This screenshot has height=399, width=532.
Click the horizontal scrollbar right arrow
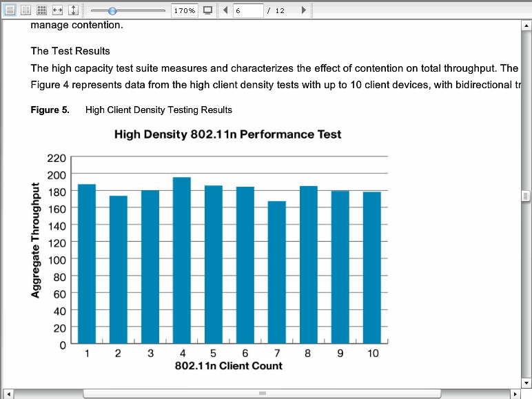515,394
